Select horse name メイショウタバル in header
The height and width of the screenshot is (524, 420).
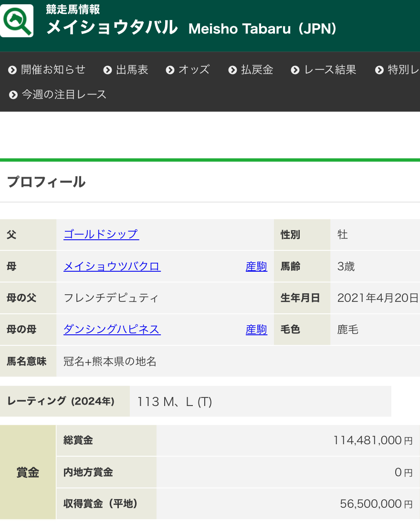pyautogui.click(x=112, y=27)
